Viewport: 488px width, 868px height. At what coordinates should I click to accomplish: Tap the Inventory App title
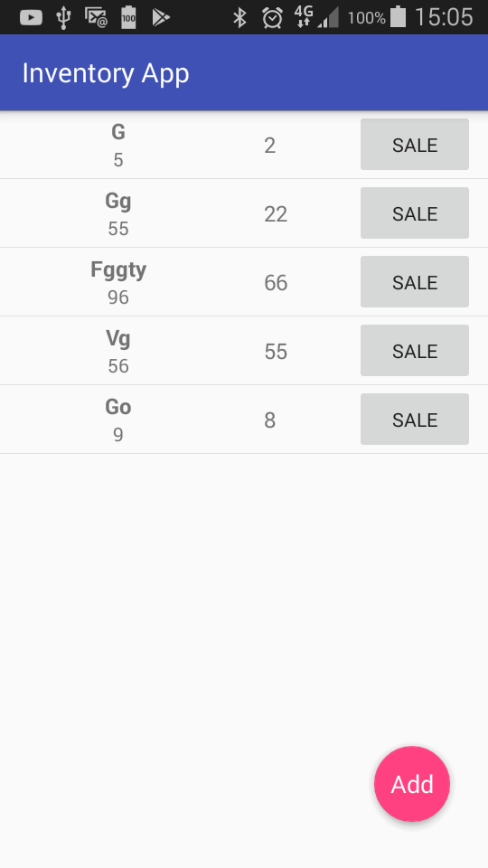[106, 73]
